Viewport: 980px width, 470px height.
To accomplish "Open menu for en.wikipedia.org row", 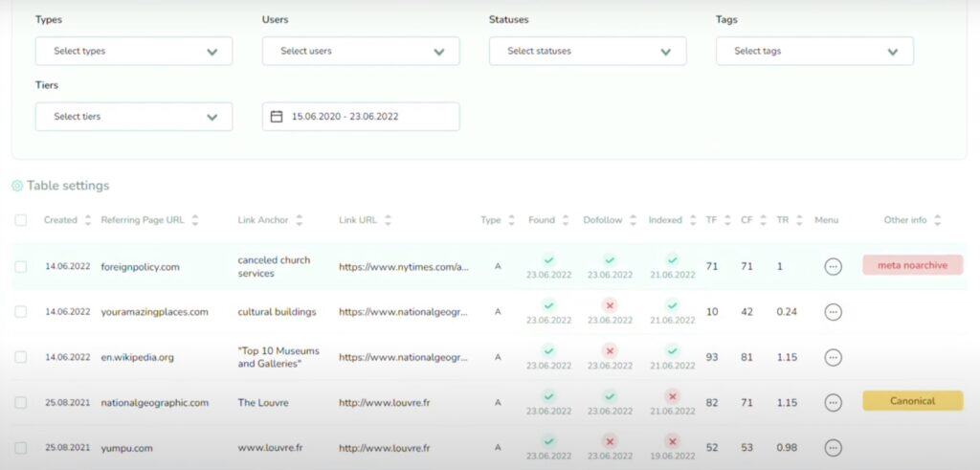I will point(833,357).
